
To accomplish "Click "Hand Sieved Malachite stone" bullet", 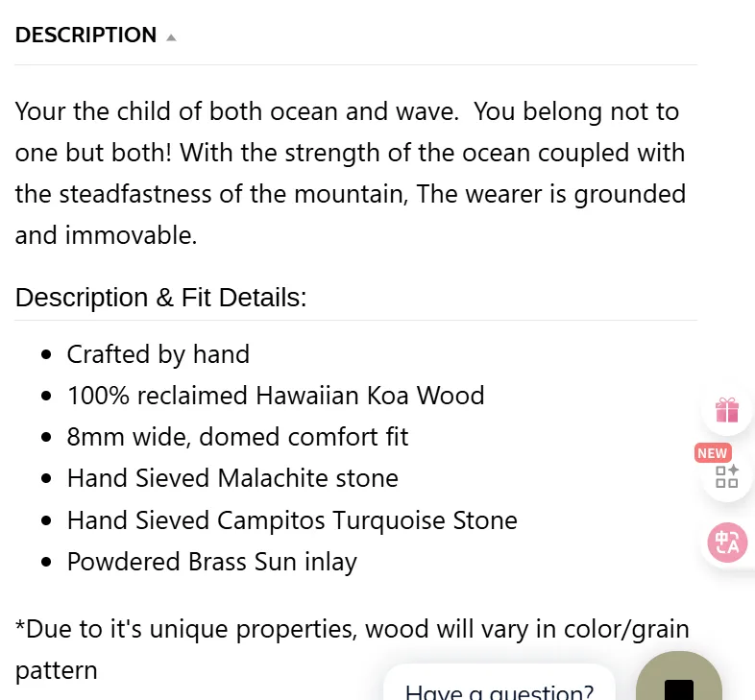I will click(x=232, y=478).
